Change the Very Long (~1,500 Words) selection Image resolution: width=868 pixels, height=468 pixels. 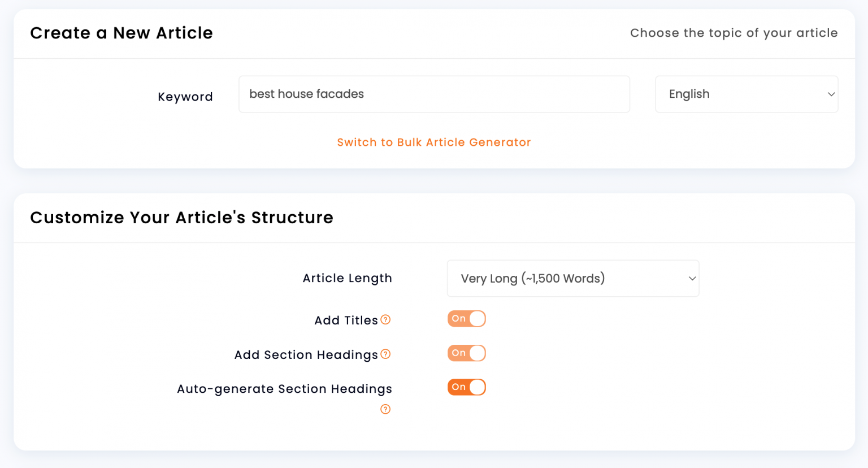click(573, 278)
